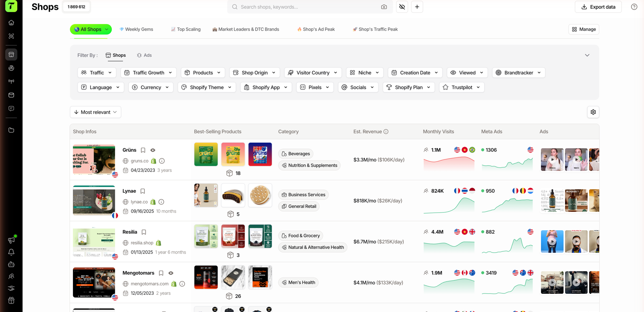The width and height of the screenshot is (644, 312).
Task: Bookmark the Resilia shop
Action: [144, 232]
